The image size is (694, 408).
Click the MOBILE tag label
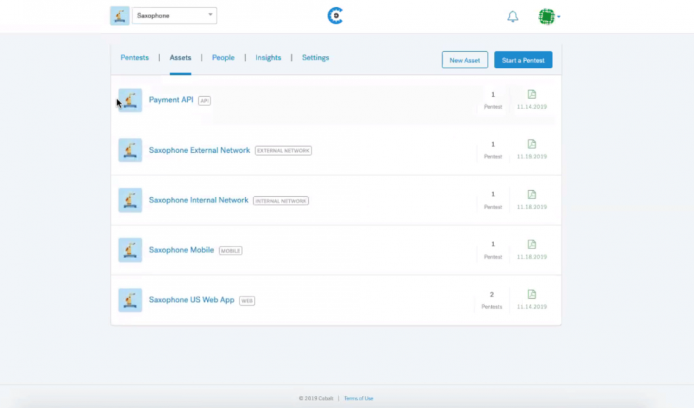click(x=231, y=251)
